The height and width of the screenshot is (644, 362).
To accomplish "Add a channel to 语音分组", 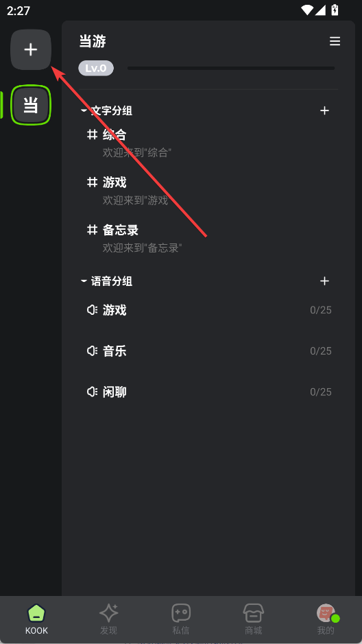I will [324, 281].
